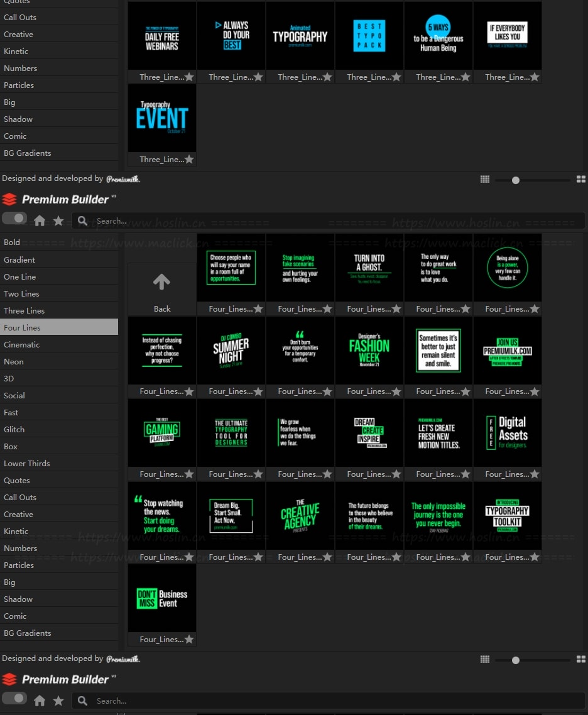Switch to large grid view below the Four Lines grid
This screenshot has width=588, height=715.
coord(580,659)
